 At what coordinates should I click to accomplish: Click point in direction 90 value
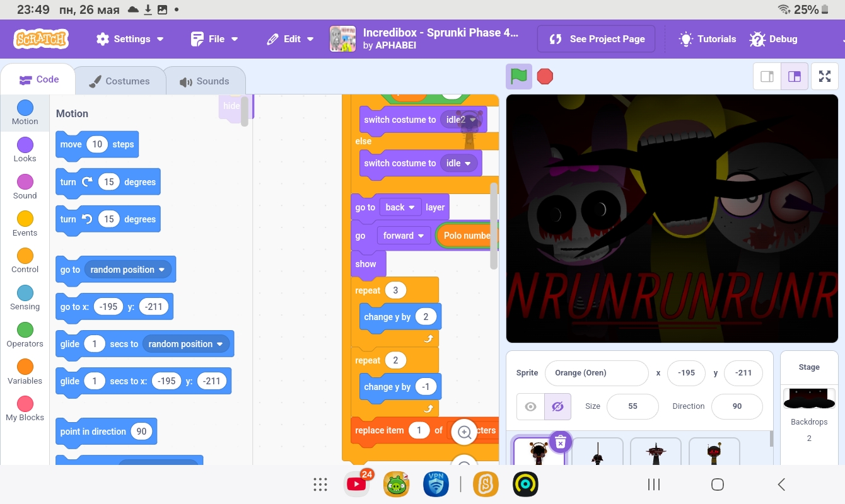click(x=142, y=432)
